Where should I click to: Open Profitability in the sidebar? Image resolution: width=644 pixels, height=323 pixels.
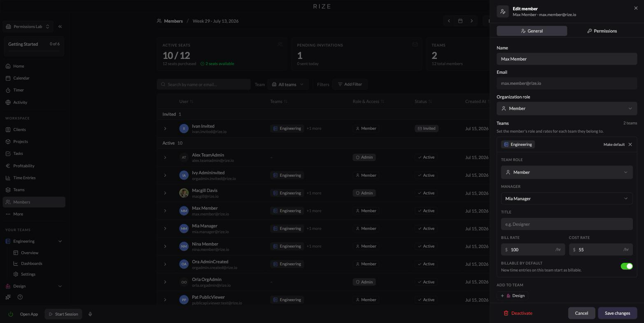(x=34, y=166)
